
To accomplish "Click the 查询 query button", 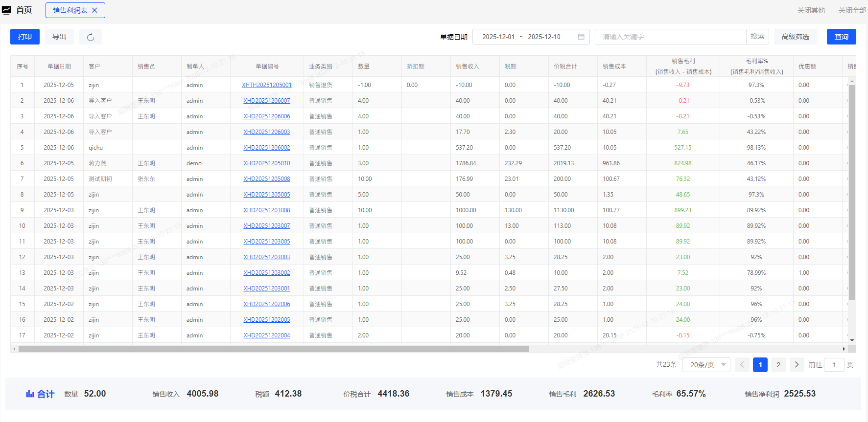I will (841, 37).
